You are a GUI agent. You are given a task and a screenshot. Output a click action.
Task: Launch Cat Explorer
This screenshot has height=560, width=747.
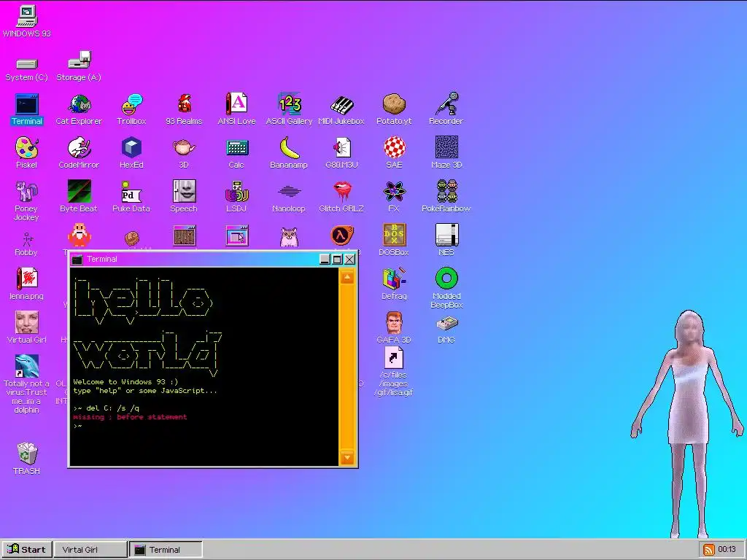(79, 109)
